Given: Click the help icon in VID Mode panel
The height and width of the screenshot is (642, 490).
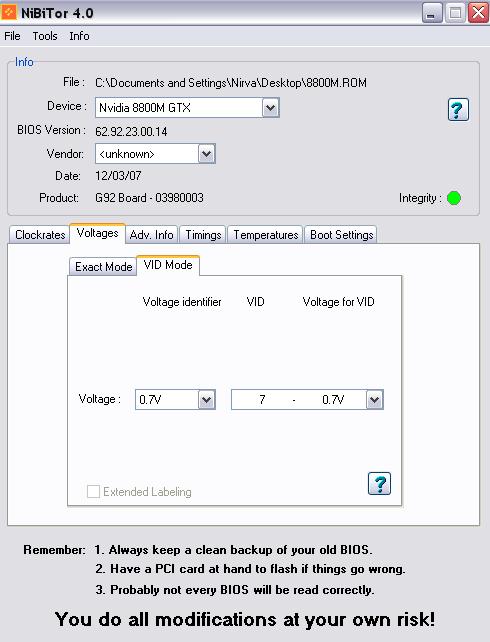Looking at the screenshot, I should click(x=379, y=484).
